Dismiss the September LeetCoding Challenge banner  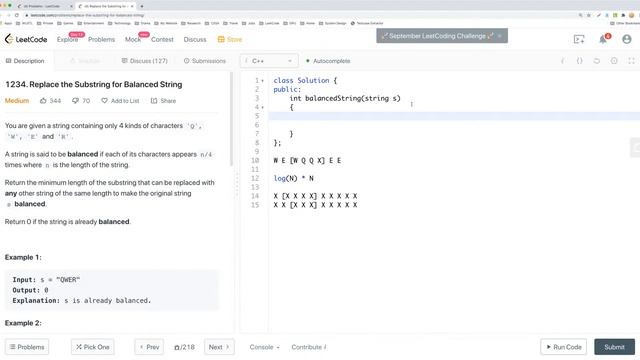pos(500,36)
